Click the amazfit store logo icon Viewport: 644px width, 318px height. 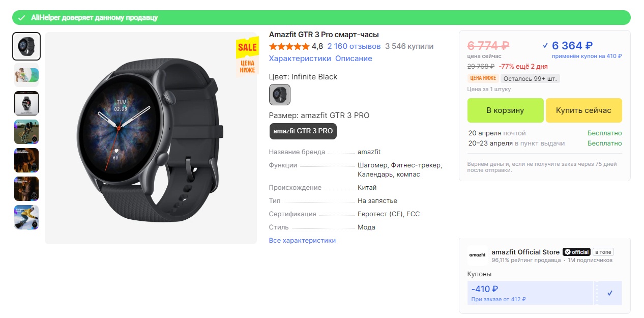(477, 254)
